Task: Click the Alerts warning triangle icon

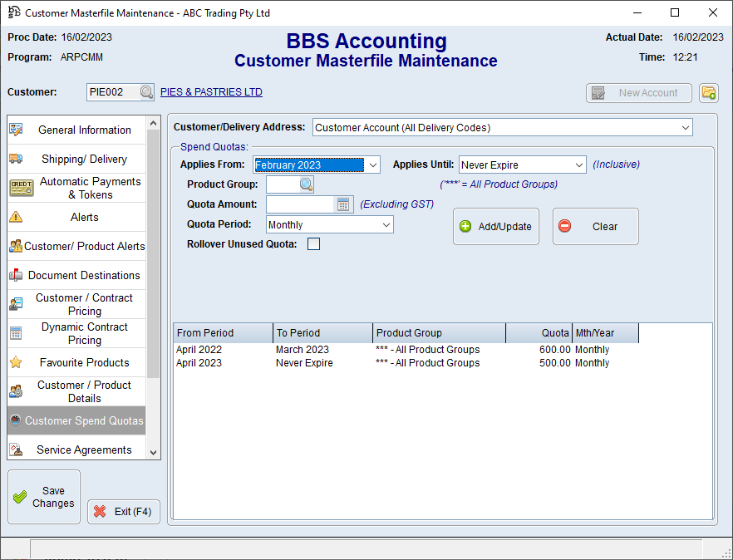Action: 16,217
